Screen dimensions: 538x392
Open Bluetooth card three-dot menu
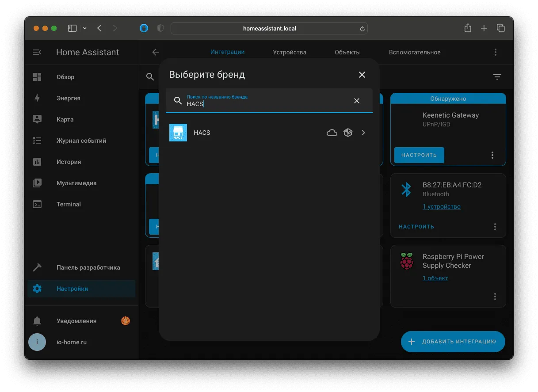tap(495, 227)
